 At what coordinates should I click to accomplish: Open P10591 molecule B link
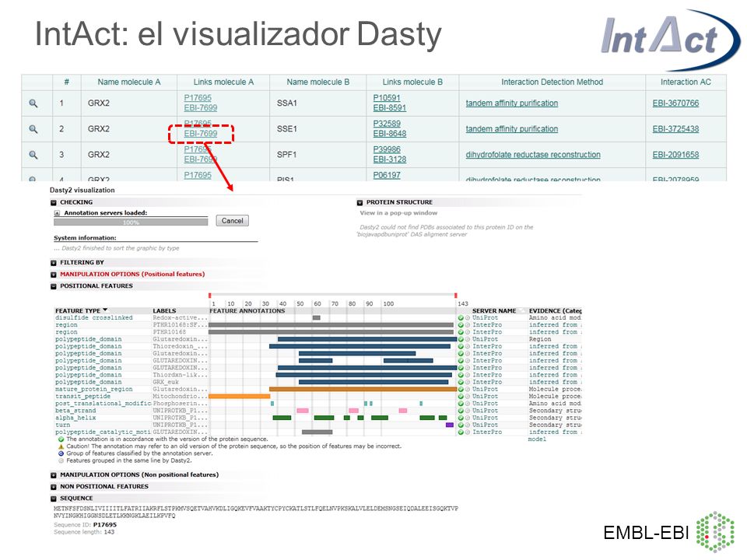pos(387,98)
